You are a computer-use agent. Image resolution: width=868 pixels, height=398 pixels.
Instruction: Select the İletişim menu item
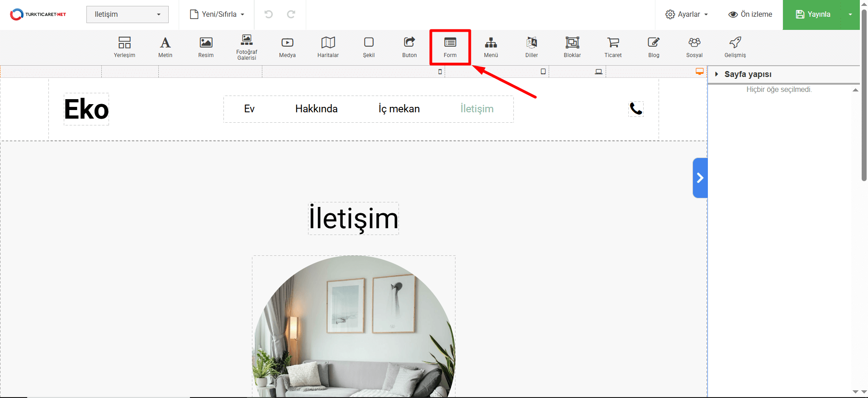click(x=477, y=109)
